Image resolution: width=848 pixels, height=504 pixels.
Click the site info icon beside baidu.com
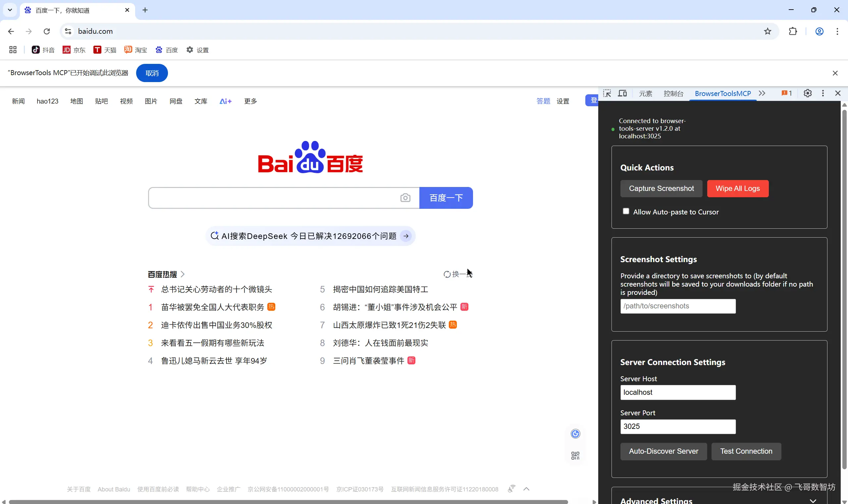[68, 31]
